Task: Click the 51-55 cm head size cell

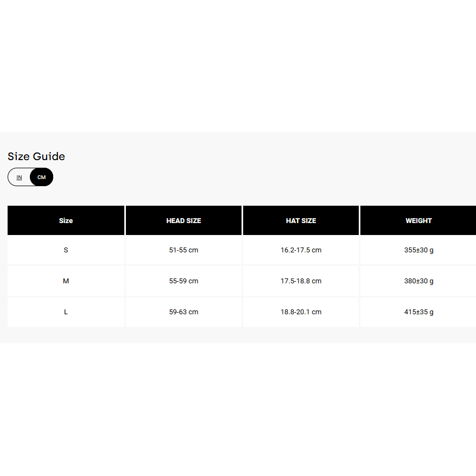Action: (x=183, y=250)
